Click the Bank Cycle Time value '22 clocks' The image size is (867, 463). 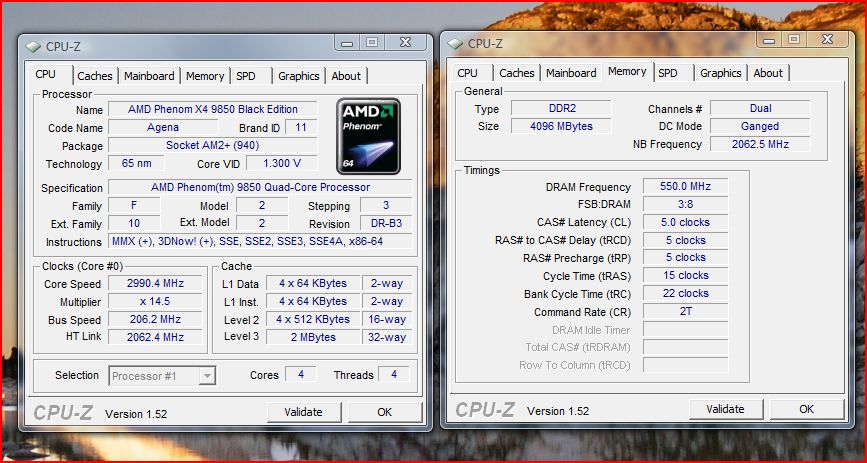[x=686, y=294]
